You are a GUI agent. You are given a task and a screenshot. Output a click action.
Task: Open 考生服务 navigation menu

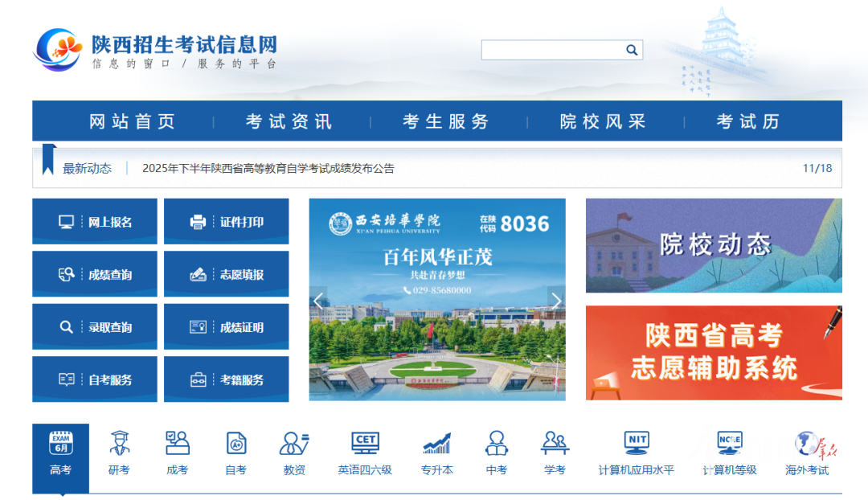pyautogui.click(x=446, y=121)
